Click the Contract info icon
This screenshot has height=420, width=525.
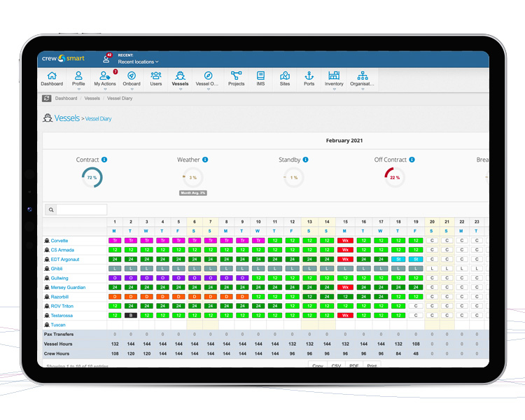point(104,160)
